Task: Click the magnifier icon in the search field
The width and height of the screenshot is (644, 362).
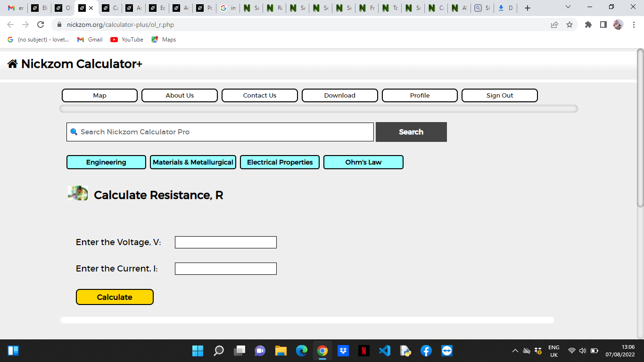Action: (74, 132)
